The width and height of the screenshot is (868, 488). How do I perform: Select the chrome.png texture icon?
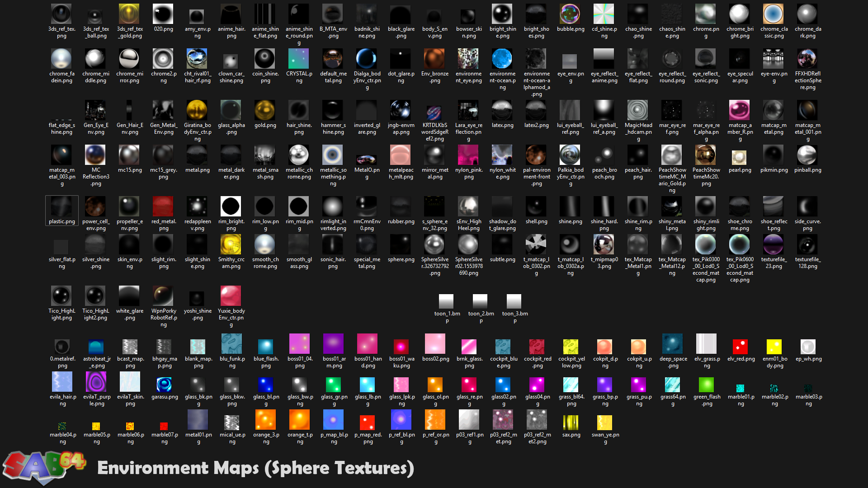(x=706, y=14)
